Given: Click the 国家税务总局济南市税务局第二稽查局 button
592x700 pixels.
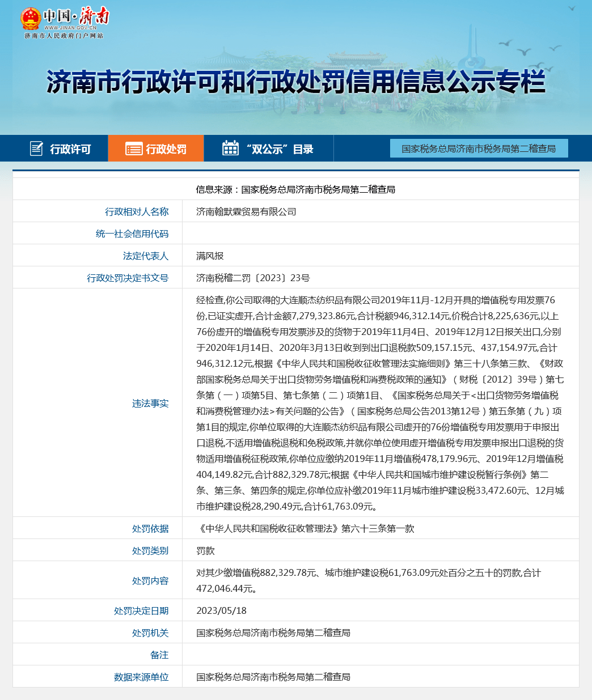Looking at the screenshot, I should pos(479,148).
